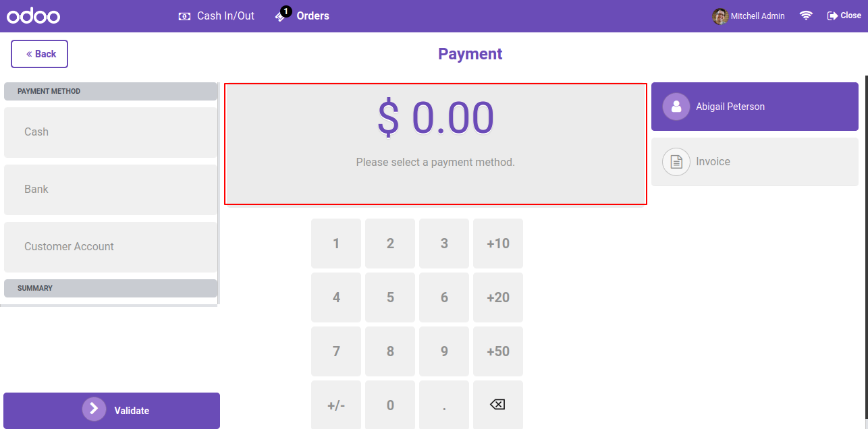This screenshot has height=429, width=868.
Task: Click the Validate arrow icon
Action: click(94, 409)
